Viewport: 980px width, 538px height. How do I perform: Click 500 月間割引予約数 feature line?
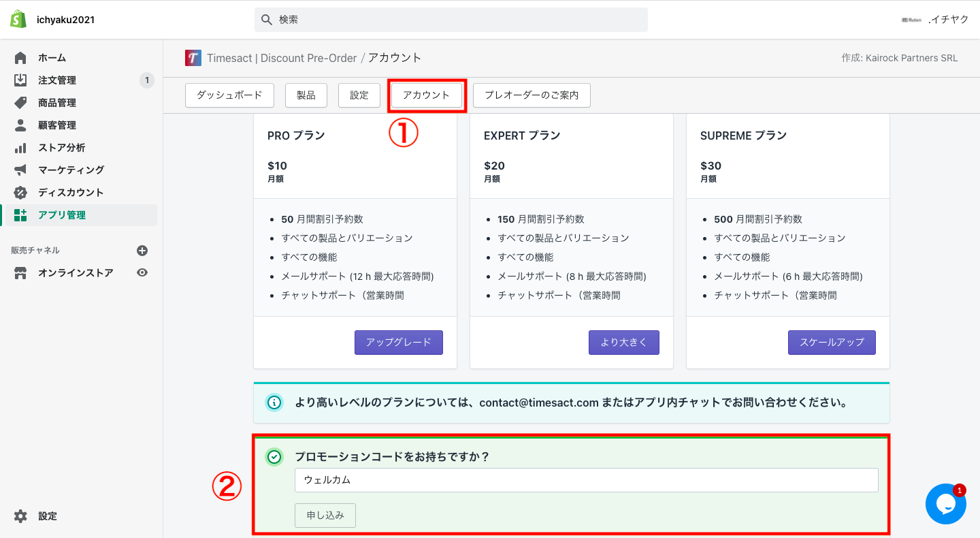click(758, 219)
